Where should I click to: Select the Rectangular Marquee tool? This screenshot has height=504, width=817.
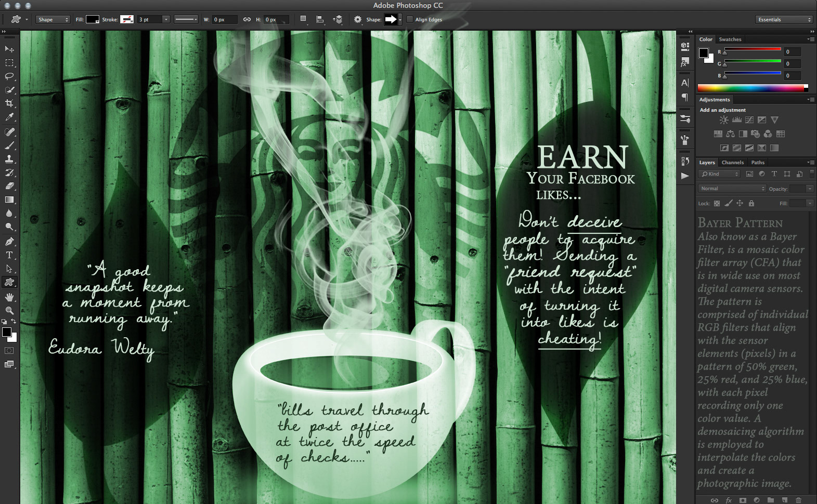coord(9,63)
